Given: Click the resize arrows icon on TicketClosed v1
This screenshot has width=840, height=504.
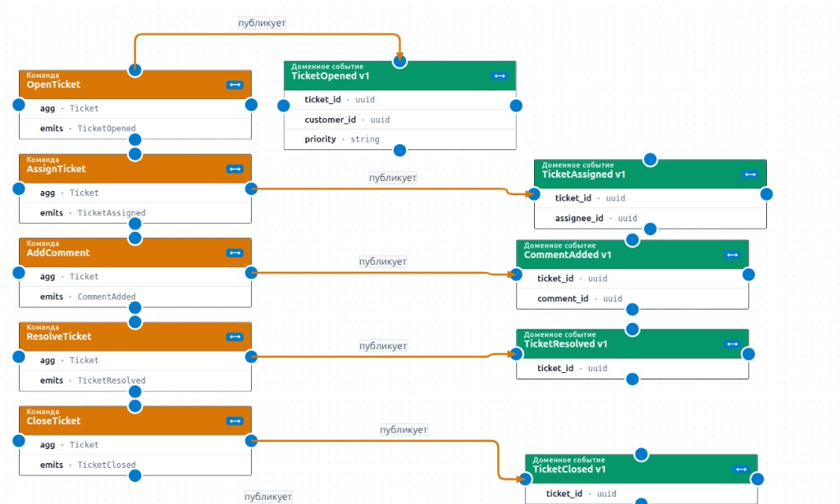Looking at the screenshot, I should point(741,470).
